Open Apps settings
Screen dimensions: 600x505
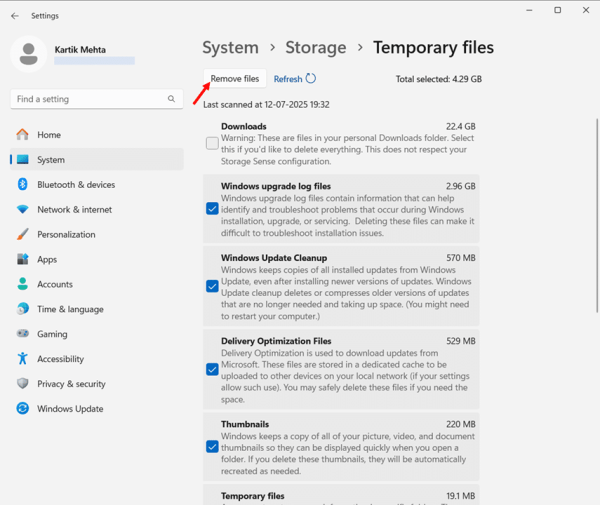[x=97, y=259]
